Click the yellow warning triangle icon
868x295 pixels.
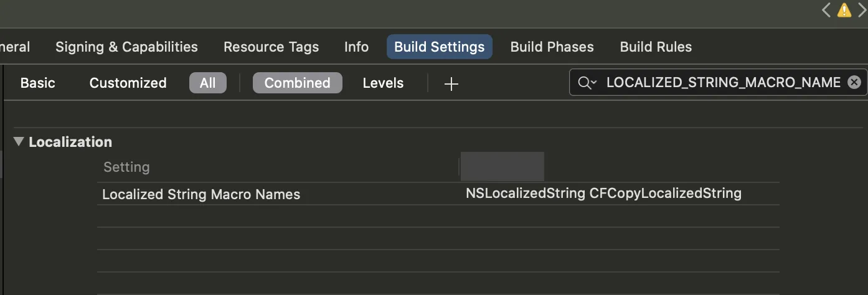coord(844,10)
